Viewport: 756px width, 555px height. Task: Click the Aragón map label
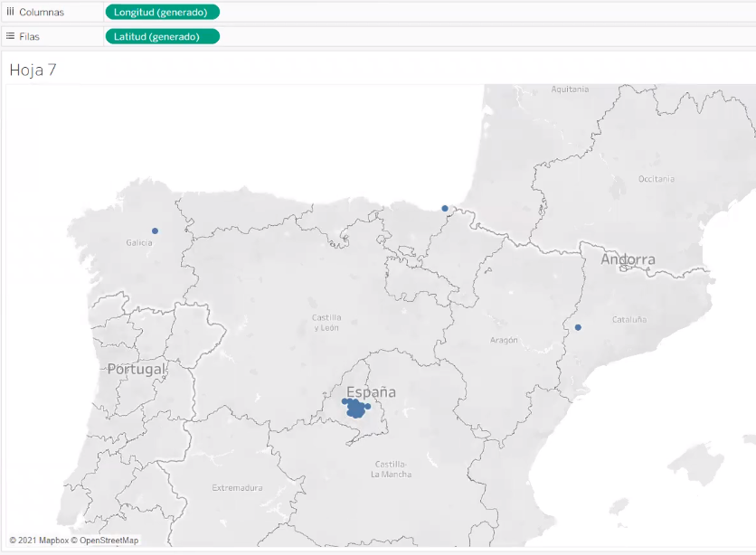pyautogui.click(x=504, y=340)
